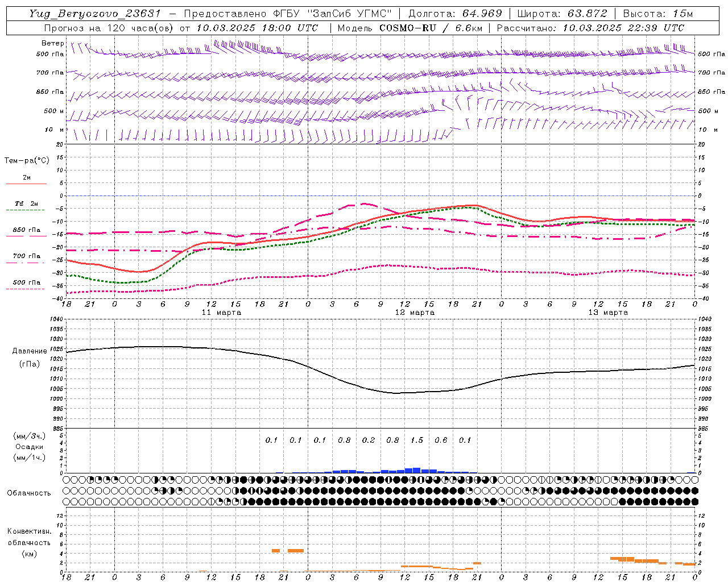
Task: Click the 0.2 precipitation amount value
Action: click(x=369, y=440)
